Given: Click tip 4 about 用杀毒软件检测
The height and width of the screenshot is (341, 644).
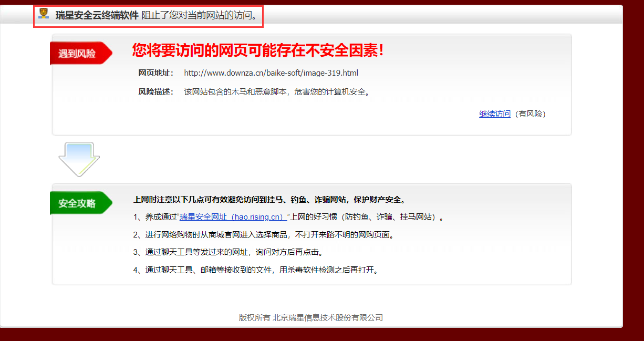Looking at the screenshot, I should point(256,271).
